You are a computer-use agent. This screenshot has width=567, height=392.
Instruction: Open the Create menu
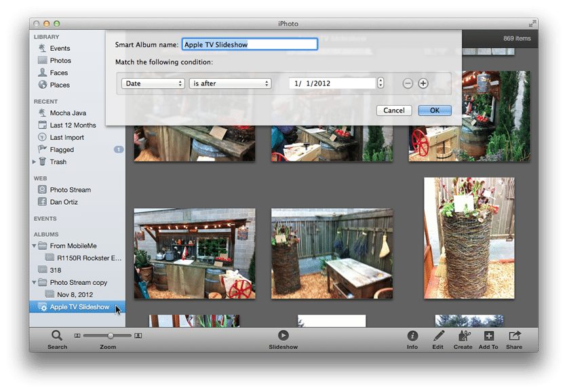(463, 340)
